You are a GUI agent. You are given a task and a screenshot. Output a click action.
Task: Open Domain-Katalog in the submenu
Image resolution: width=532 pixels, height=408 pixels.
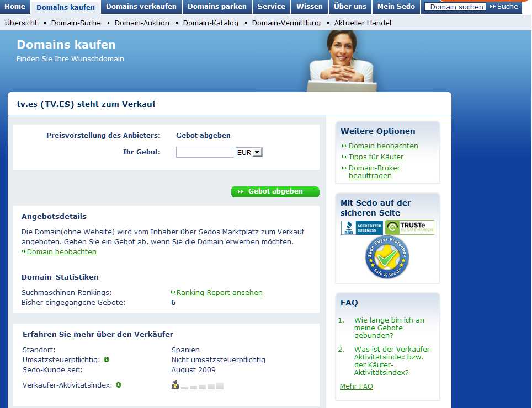(211, 23)
